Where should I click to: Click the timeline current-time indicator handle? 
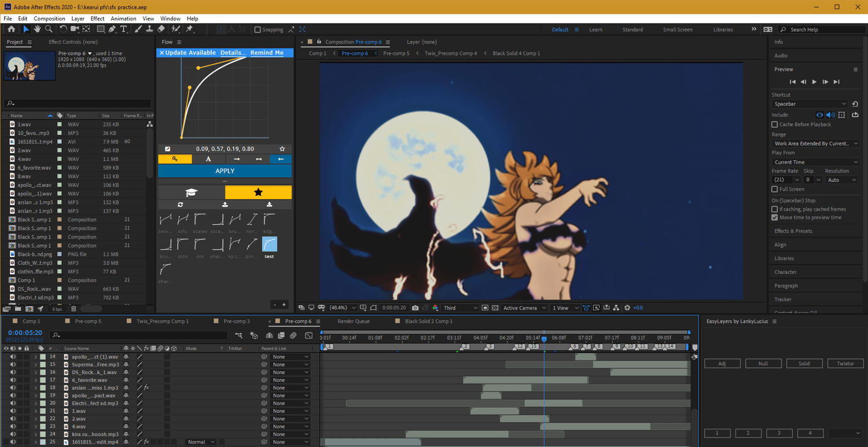click(x=544, y=339)
